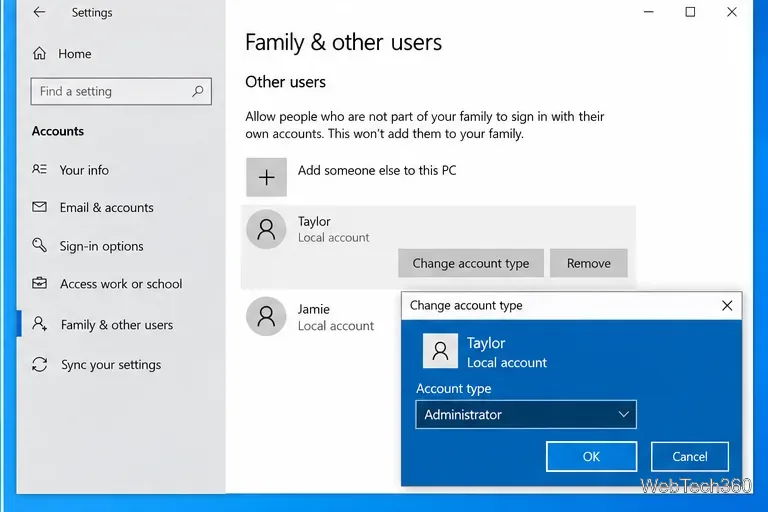The width and height of the screenshot is (768, 512).
Task: Open the Account type Administrator dropdown
Action: [x=526, y=414]
